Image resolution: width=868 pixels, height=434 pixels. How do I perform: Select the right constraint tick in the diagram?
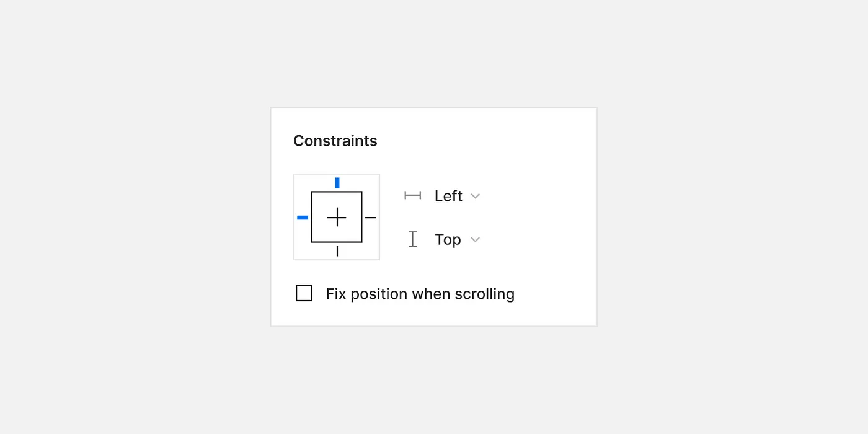click(371, 217)
